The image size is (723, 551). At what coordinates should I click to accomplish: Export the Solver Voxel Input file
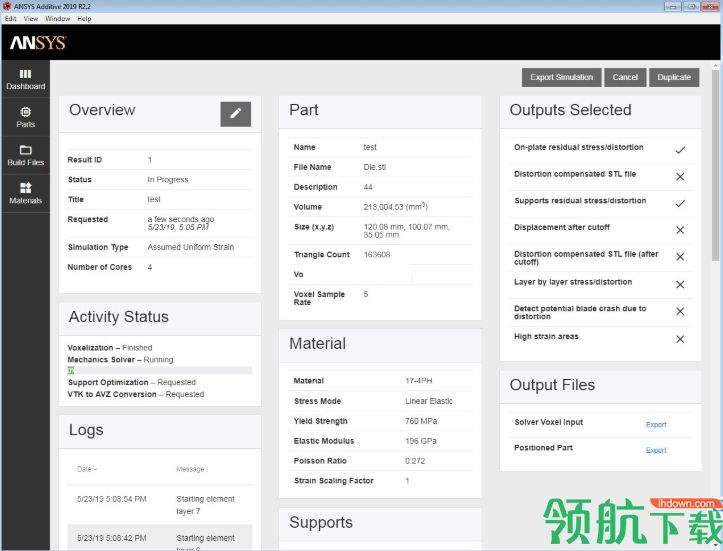(x=656, y=424)
